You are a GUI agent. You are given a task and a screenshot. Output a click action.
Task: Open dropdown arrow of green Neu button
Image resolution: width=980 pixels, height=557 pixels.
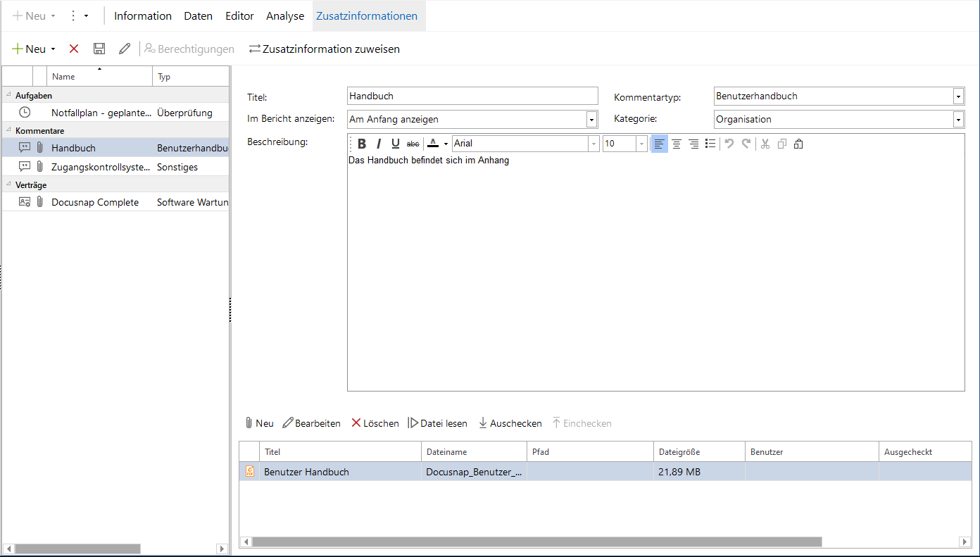[x=53, y=49]
